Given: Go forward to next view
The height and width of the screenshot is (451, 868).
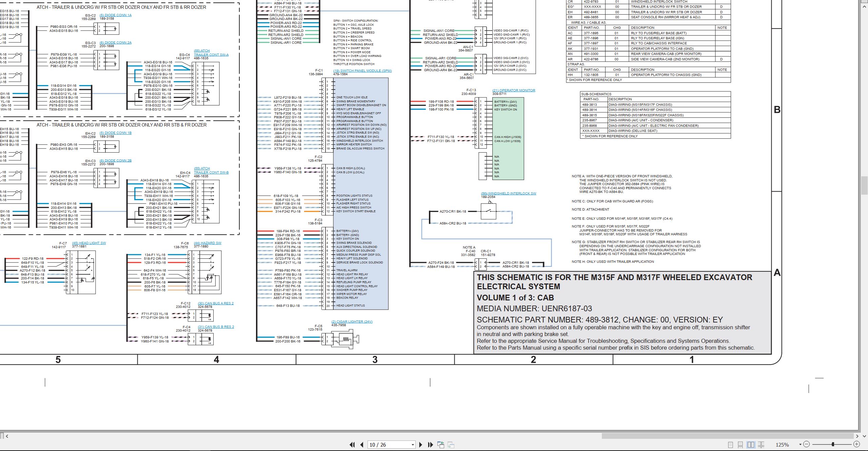Looking at the screenshot, I should click(x=451, y=445).
